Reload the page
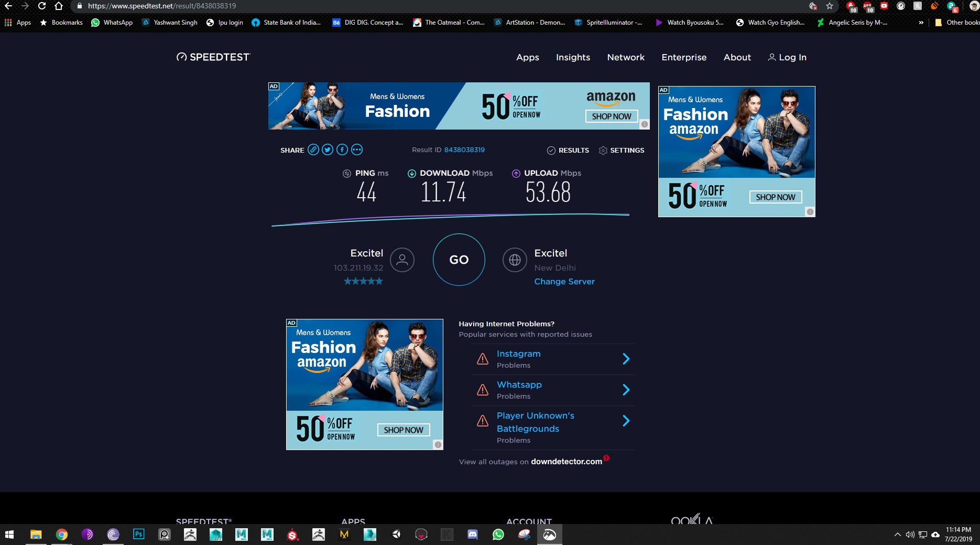Screen dimensions: 980x545 (42, 6)
